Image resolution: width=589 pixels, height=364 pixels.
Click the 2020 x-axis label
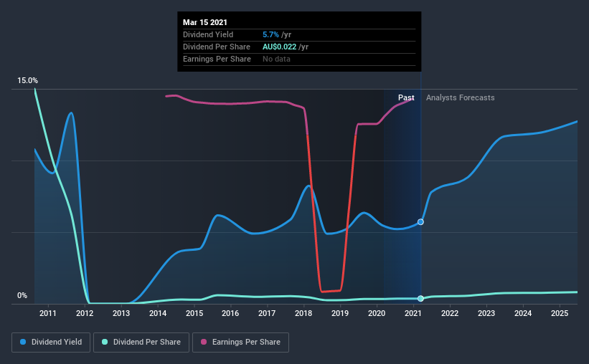pyautogui.click(x=377, y=313)
